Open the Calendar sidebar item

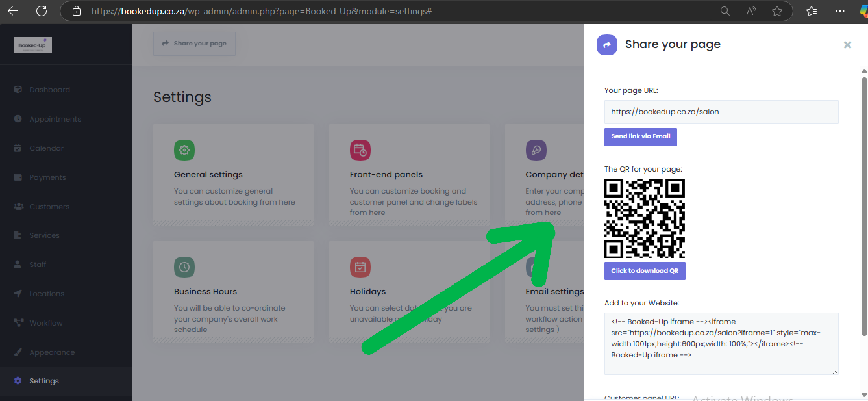pos(46,148)
